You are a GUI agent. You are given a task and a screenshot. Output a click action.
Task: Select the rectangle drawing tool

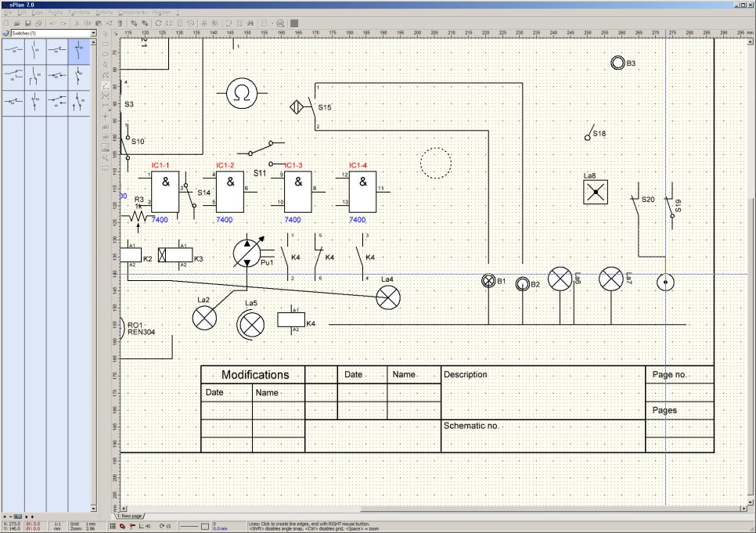tap(106, 44)
